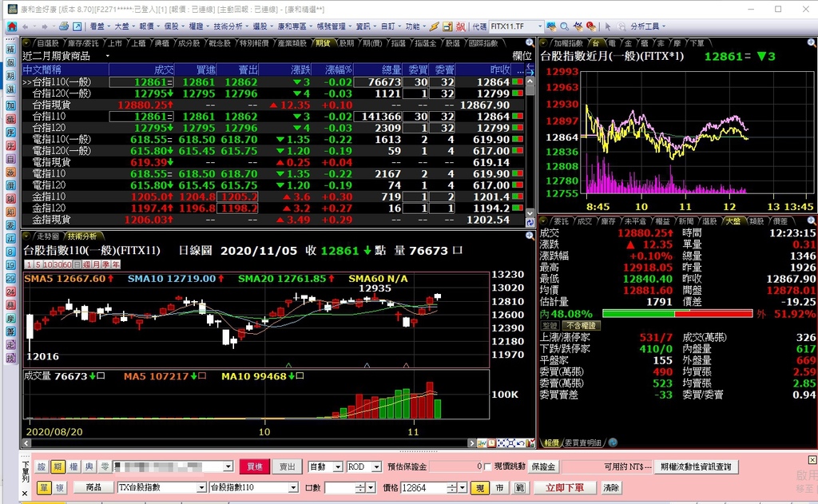Viewport: 818px width, 504px height.
Task: Click the save/calendar icon next to lightning bolt
Action: coord(447,26)
